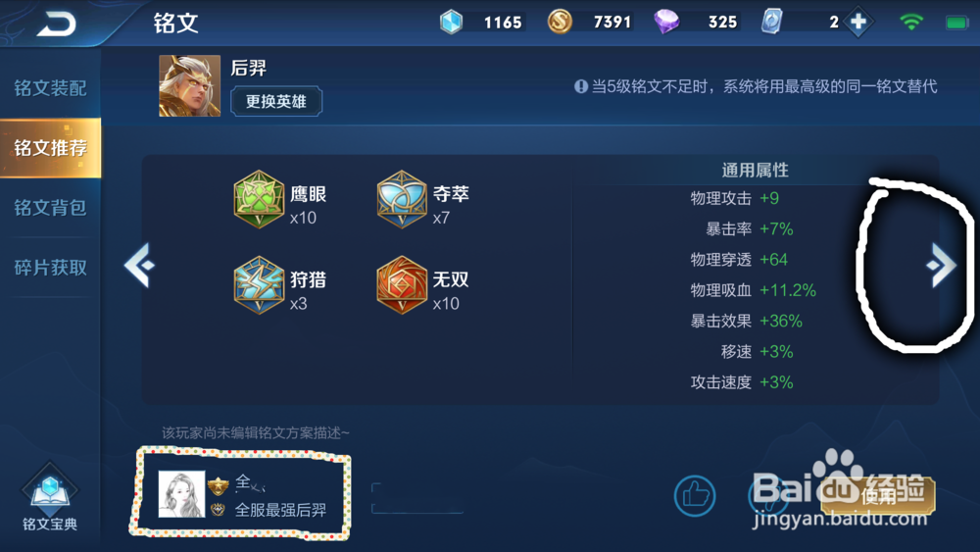Image resolution: width=980 pixels, height=552 pixels.
Task: Tap the thumbs-up like icon
Action: tap(695, 496)
